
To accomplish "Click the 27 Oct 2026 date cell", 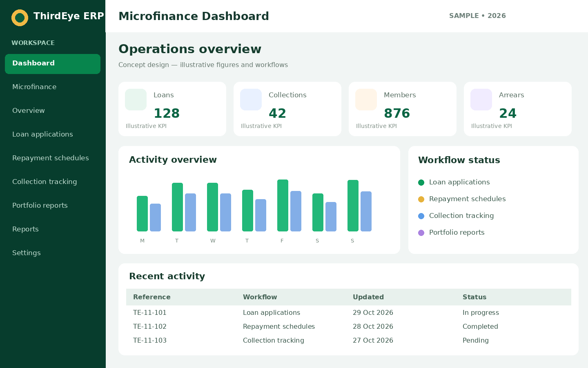I will (373, 340).
